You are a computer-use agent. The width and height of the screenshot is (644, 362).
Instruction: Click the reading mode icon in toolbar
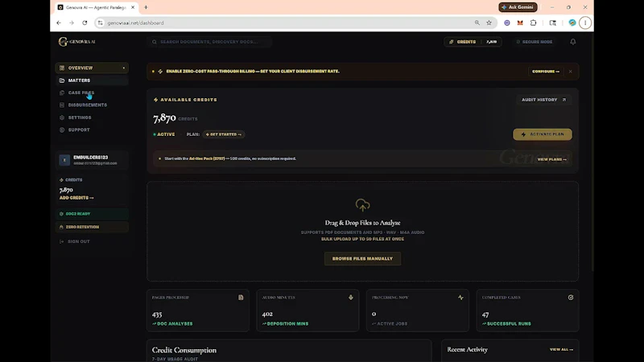click(x=553, y=23)
